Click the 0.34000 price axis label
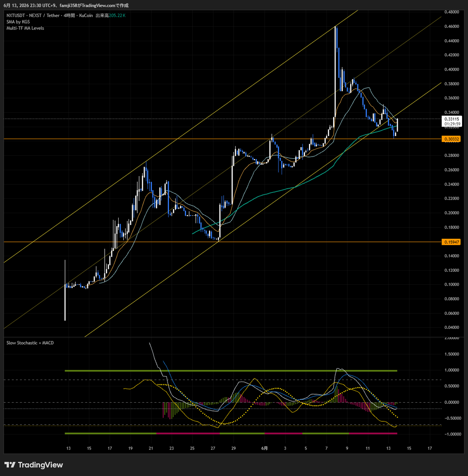The image size is (468, 476). tap(452, 112)
